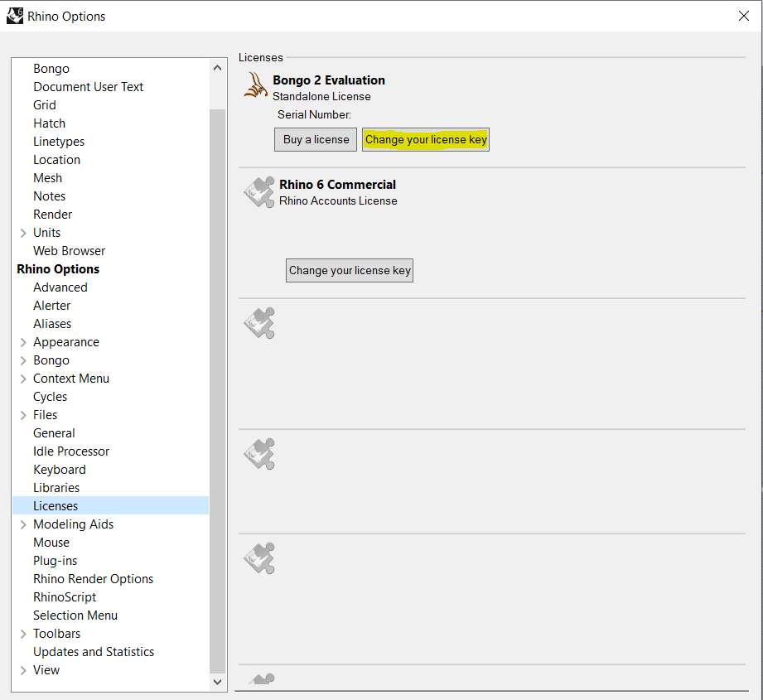The width and height of the screenshot is (763, 700).
Task: Open the Mouse options page
Action: pos(51,543)
